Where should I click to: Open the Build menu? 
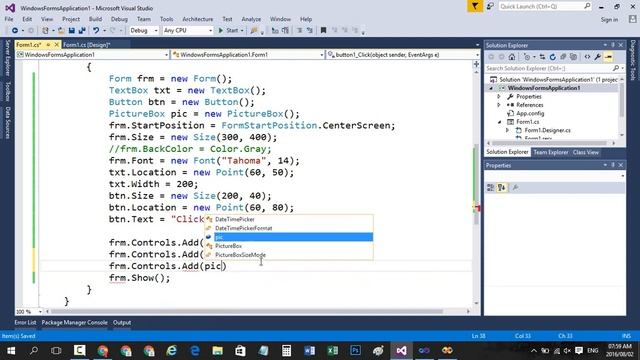pyautogui.click(x=95, y=19)
